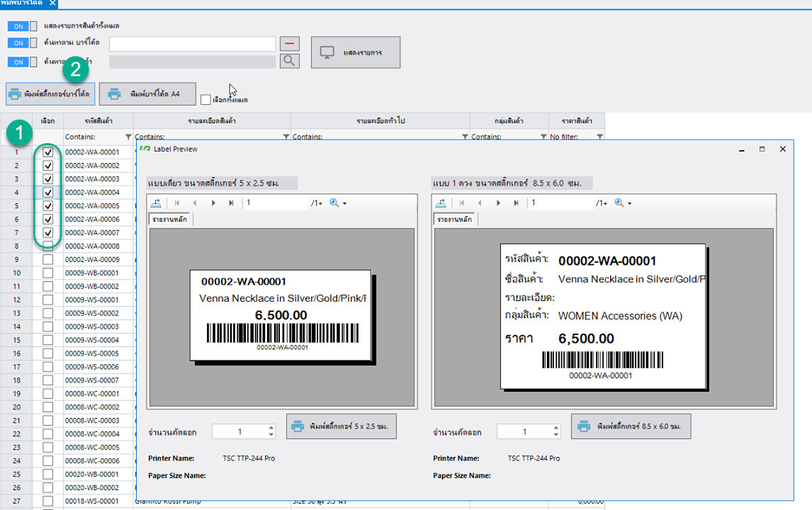Jump to last page in left preview
This screenshot has width=812, height=510.
click(x=232, y=203)
